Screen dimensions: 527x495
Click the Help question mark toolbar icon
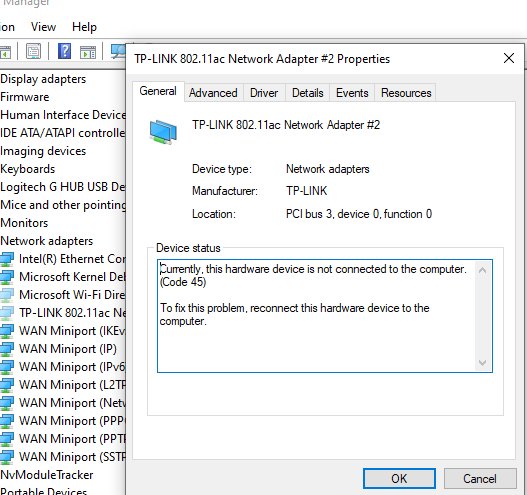tap(65, 51)
